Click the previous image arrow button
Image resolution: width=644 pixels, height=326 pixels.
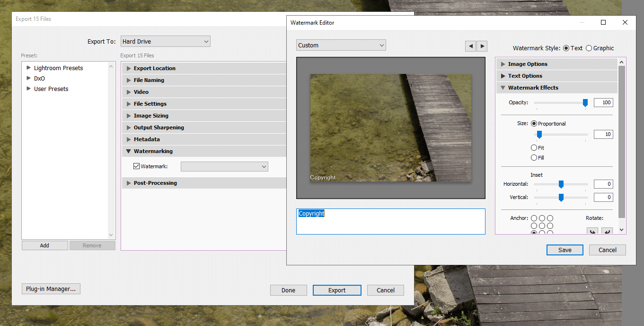tap(470, 46)
